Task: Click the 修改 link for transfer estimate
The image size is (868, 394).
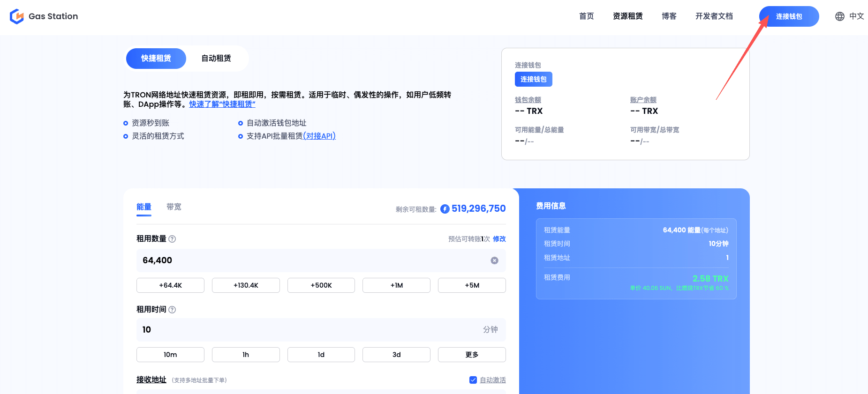Action: click(x=499, y=239)
